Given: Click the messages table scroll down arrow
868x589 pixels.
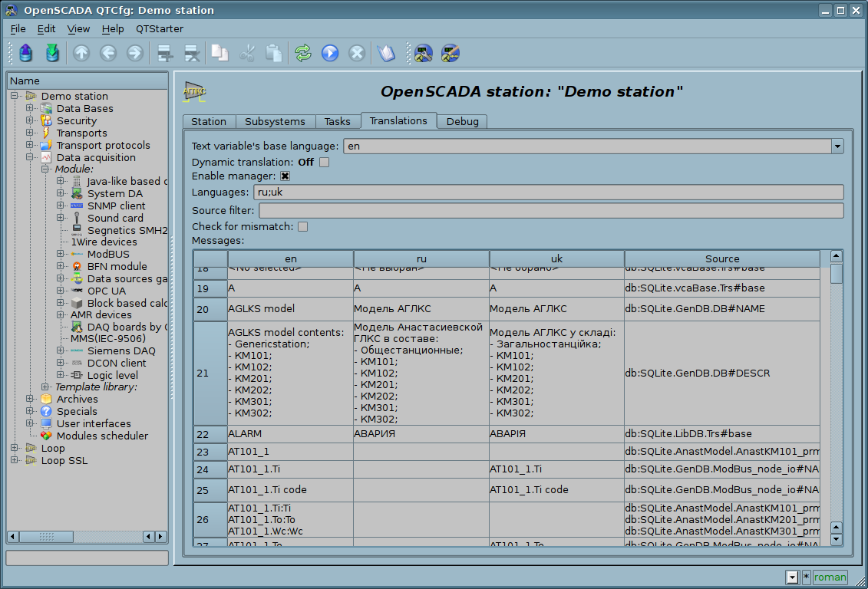Looking at the screenshot, I should tap(837, 539).
